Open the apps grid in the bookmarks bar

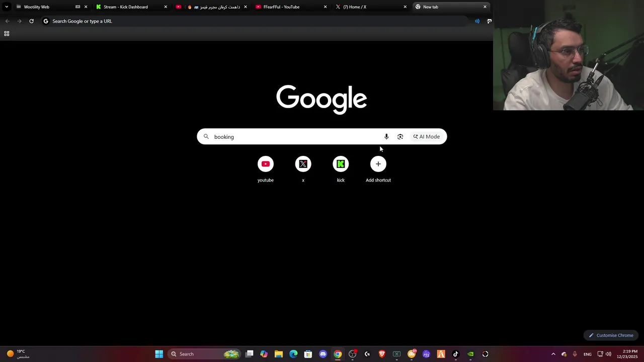click(7, 34)
